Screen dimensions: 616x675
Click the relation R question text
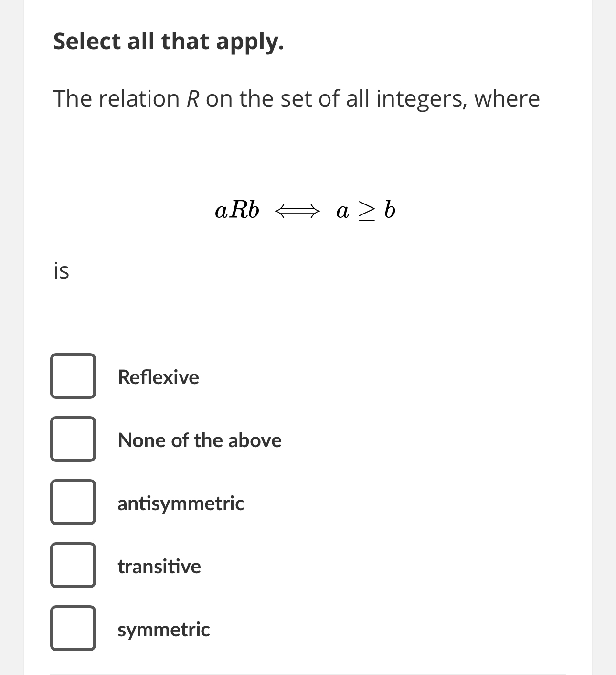point(296,98)
